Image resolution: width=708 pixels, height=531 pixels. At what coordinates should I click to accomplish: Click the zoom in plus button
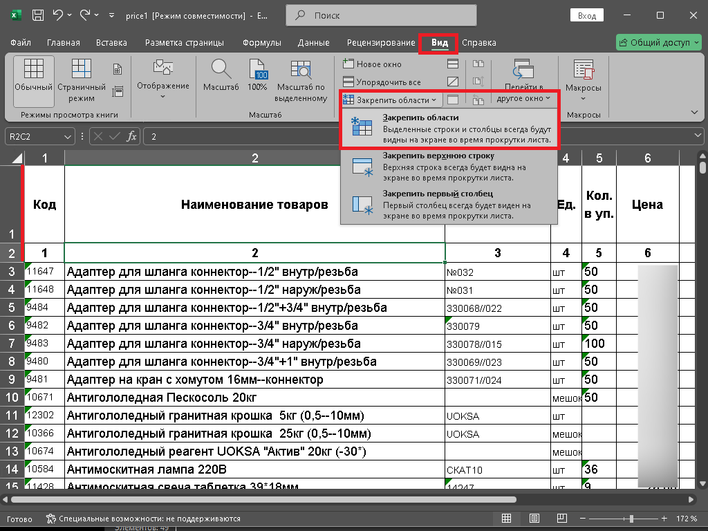[x=664, y=519]
